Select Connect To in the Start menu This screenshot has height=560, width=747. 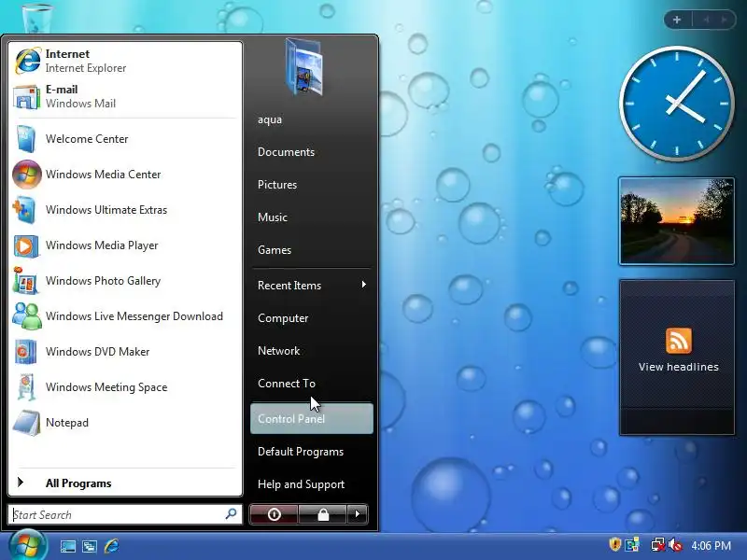coord(287,384)
